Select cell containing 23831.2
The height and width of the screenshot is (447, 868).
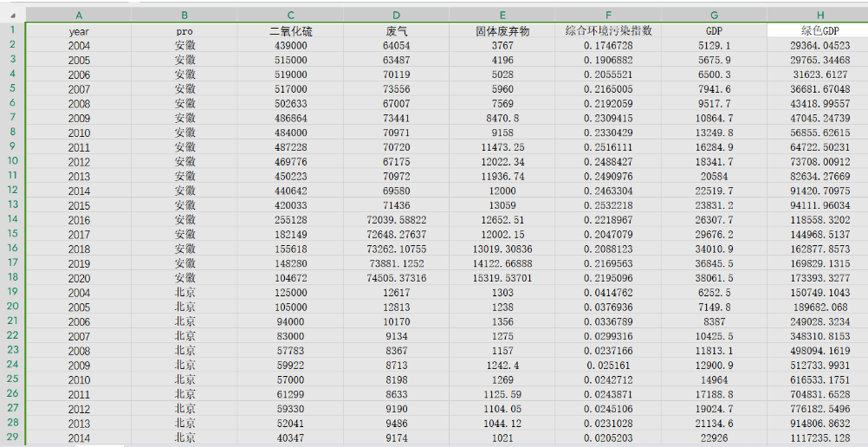click(x=714, y=205)
